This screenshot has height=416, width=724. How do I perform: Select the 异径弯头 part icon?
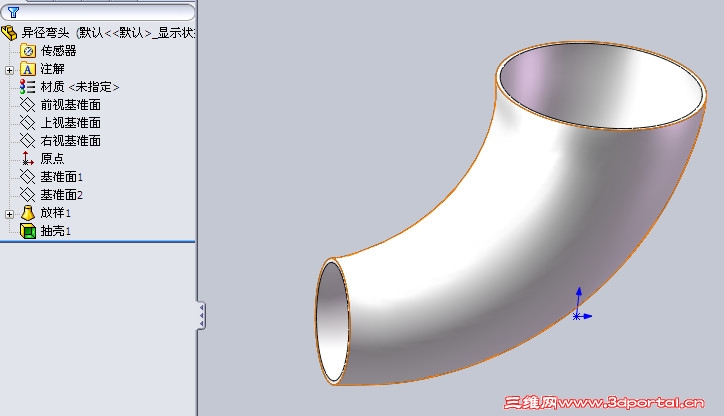coord(9,33)
